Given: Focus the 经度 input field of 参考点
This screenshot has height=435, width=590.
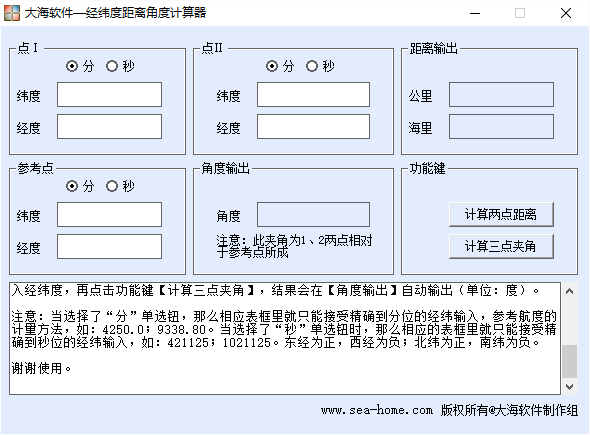Looking at the screenshot, I should [109, 246].
